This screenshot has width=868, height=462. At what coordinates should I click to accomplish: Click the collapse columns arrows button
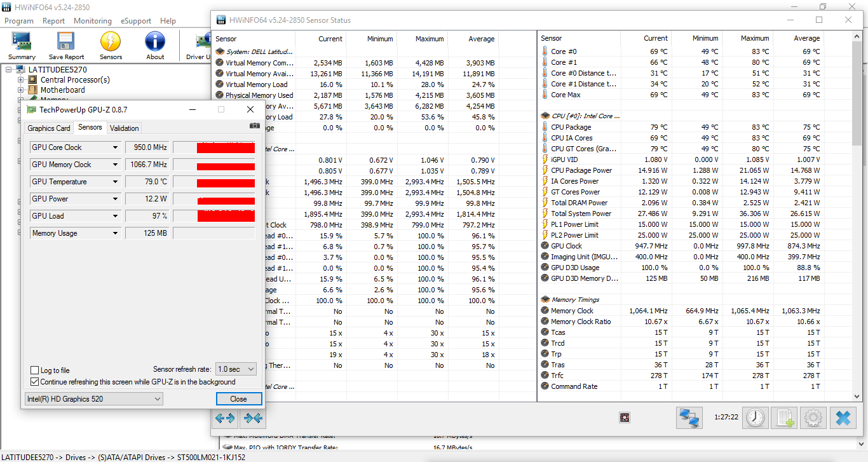pyautogui.click(x=253, y=418)
